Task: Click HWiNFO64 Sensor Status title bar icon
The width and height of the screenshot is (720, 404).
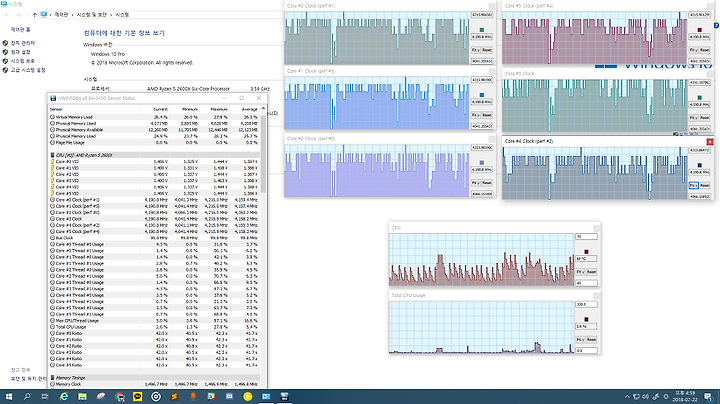Action: tap(53, 98)
